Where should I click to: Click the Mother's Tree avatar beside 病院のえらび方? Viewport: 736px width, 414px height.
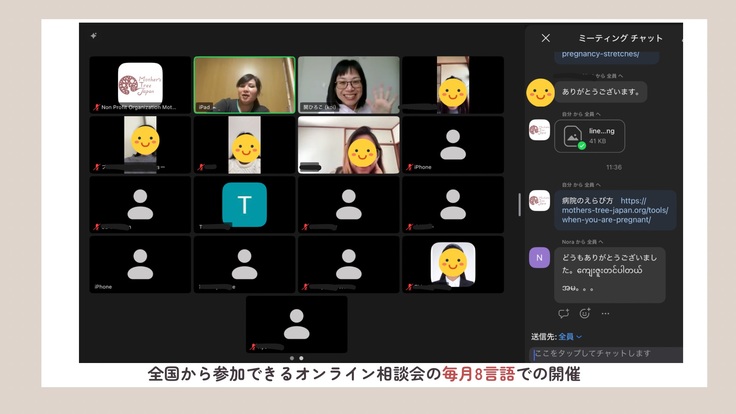click(x=539, y=200)
